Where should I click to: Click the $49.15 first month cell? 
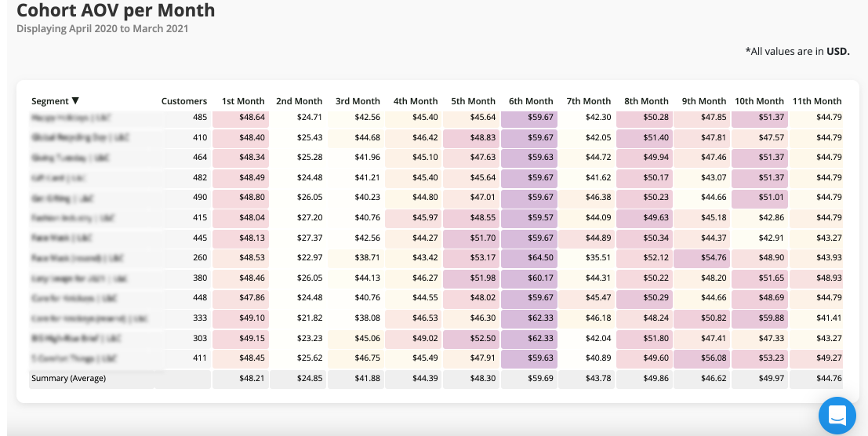[241, 339]
